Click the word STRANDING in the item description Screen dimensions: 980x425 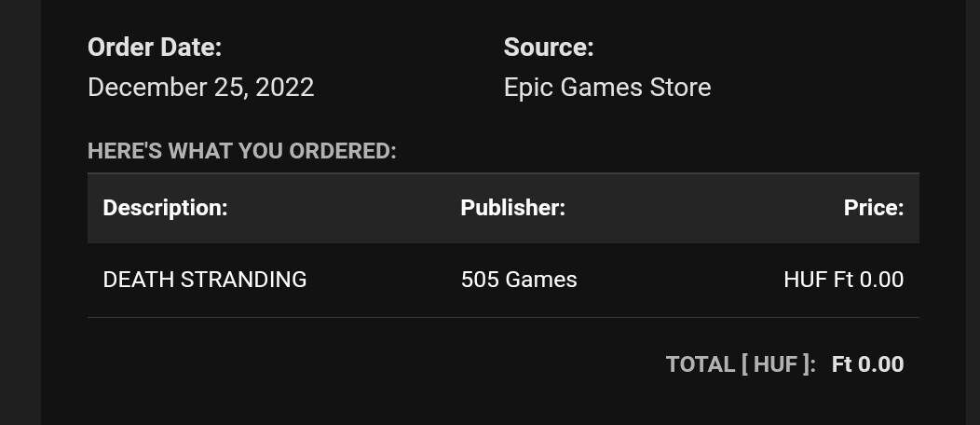[x=243, y=280]
